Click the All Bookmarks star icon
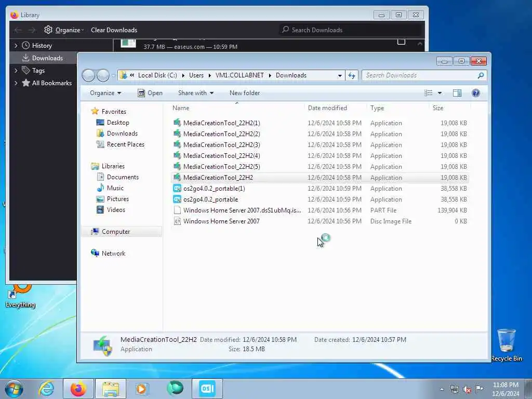 26,83
